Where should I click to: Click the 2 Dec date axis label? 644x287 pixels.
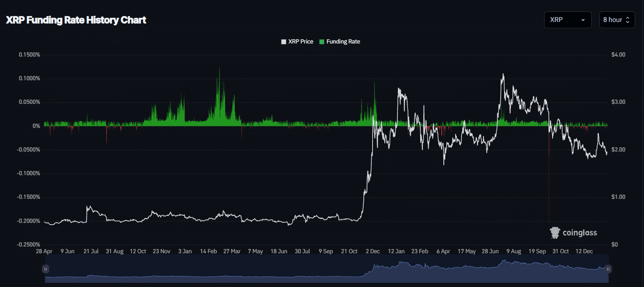[x=373, y=251]
